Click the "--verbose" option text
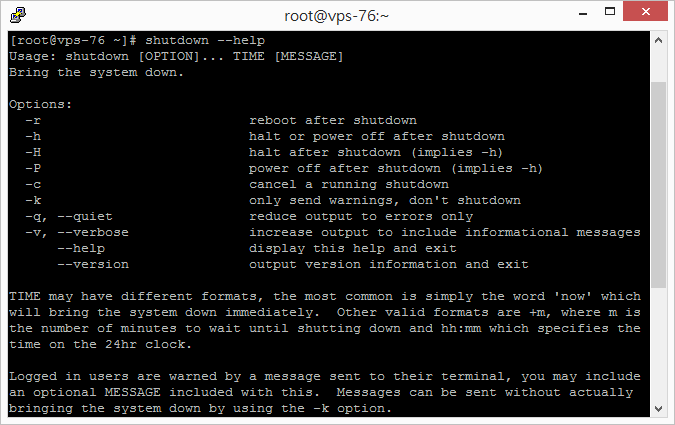This screenshot has height=425, width=675. coord(93,233)
